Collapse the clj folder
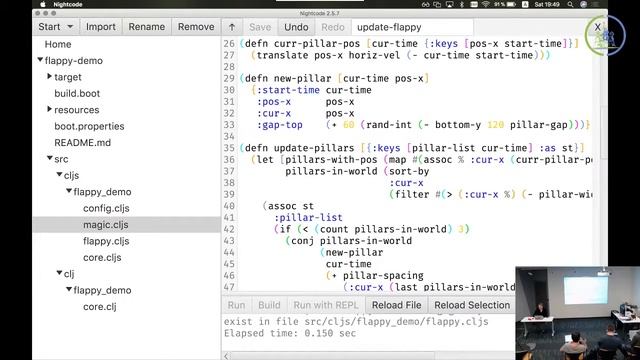Image resolution: width=640 pixels, height=360 pixels. [x=59, y=273]
